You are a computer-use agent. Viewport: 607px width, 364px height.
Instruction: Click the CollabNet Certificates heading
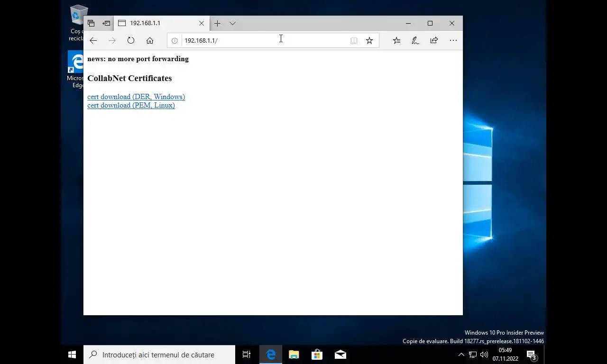click(x=129, y=78)
